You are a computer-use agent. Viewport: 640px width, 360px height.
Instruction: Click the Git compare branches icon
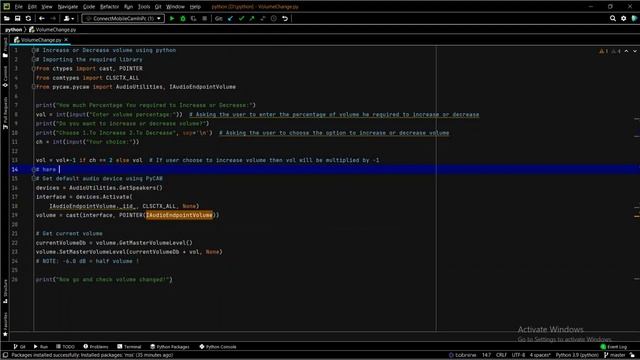click(x=263, y=18)
